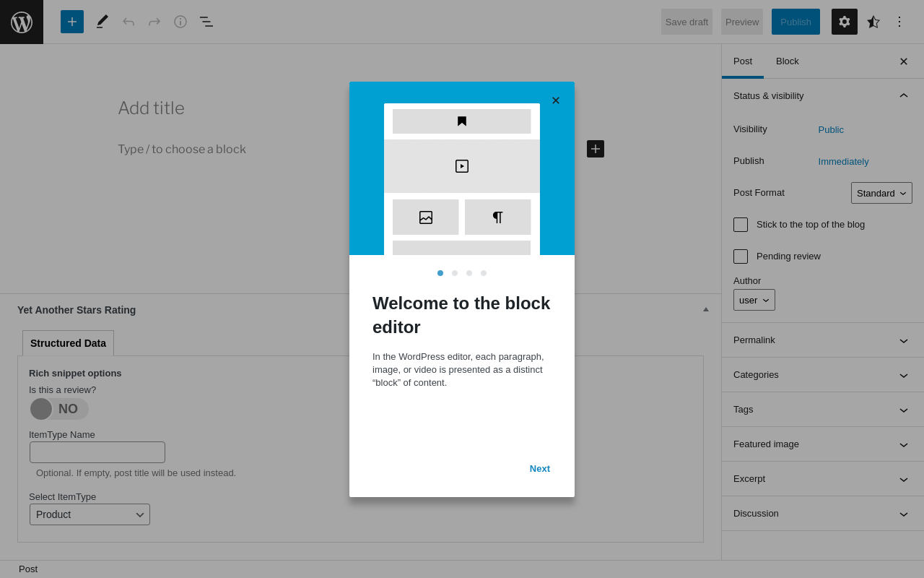Toggle the Settings gear icon
The image size is (924, 578).
click(845, 22)
